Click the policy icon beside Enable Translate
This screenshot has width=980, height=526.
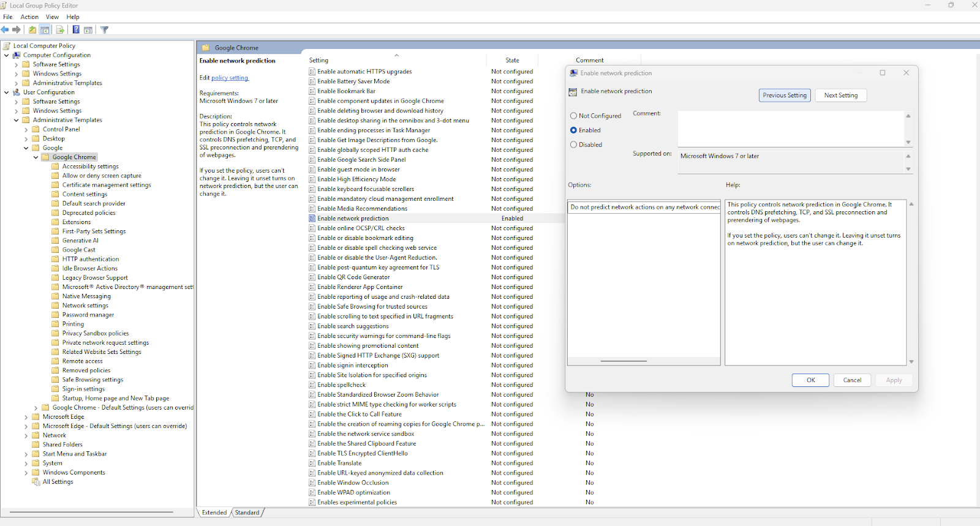pos(312,464)
